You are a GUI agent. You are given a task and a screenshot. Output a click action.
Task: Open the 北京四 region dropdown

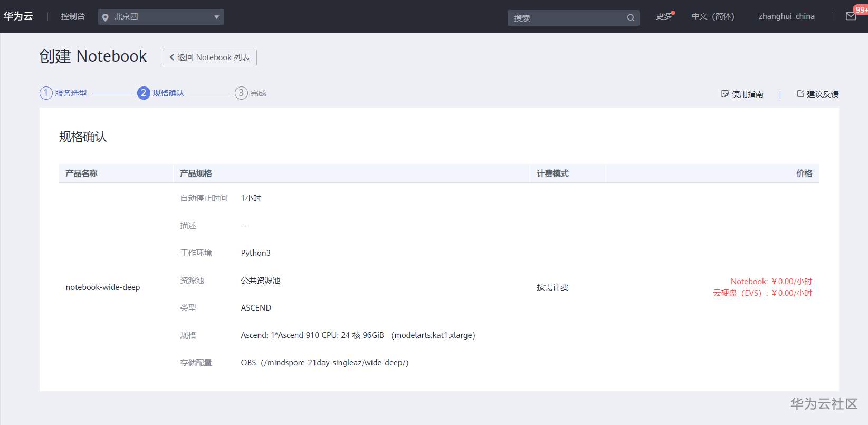161,17
